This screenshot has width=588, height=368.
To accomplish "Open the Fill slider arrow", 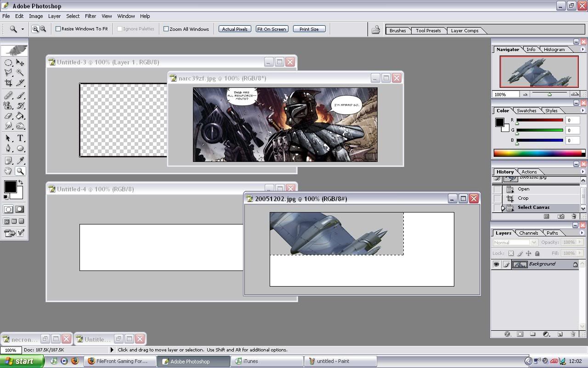I will 579,253.
